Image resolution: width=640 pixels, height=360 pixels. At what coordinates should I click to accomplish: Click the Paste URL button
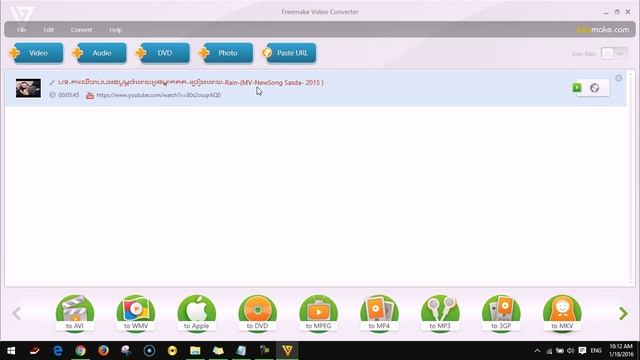[x=289, y=53]
